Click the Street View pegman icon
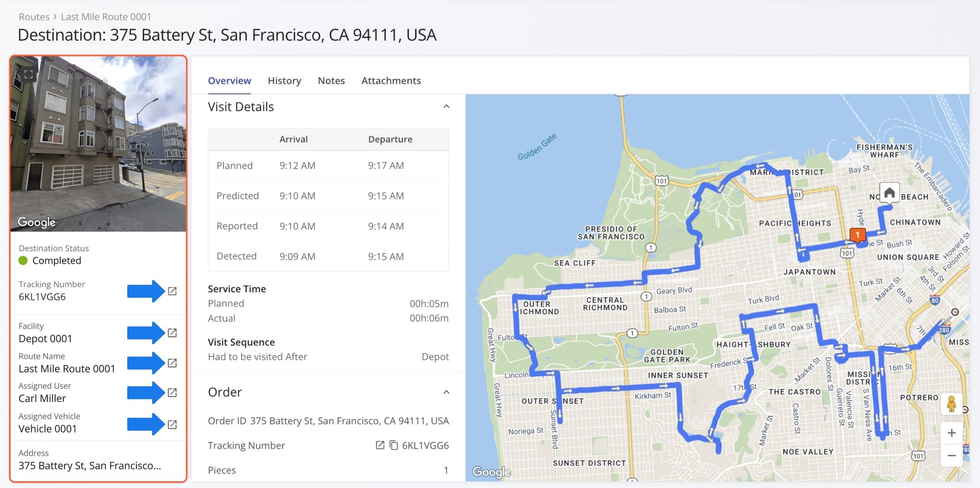Image resolution: width=980 pixels, height=488 pixels. pos(951,404)
